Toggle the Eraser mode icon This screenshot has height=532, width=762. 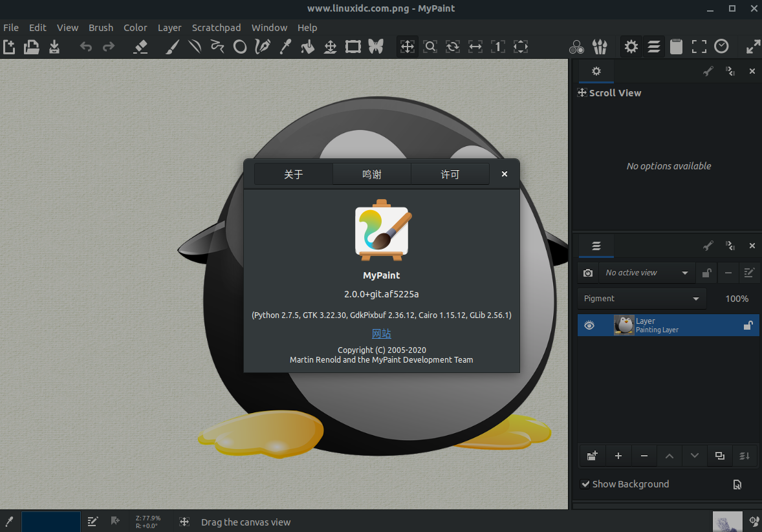[x=140, y=47]
